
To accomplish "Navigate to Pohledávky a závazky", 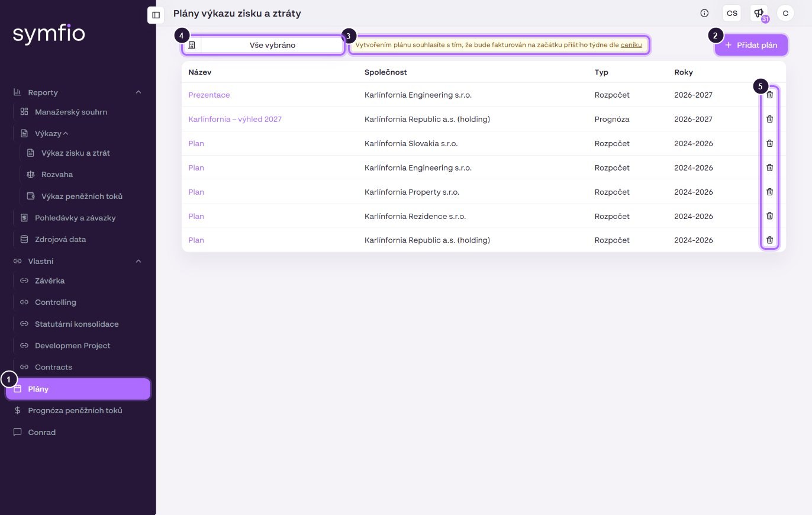I will [75, 218].
